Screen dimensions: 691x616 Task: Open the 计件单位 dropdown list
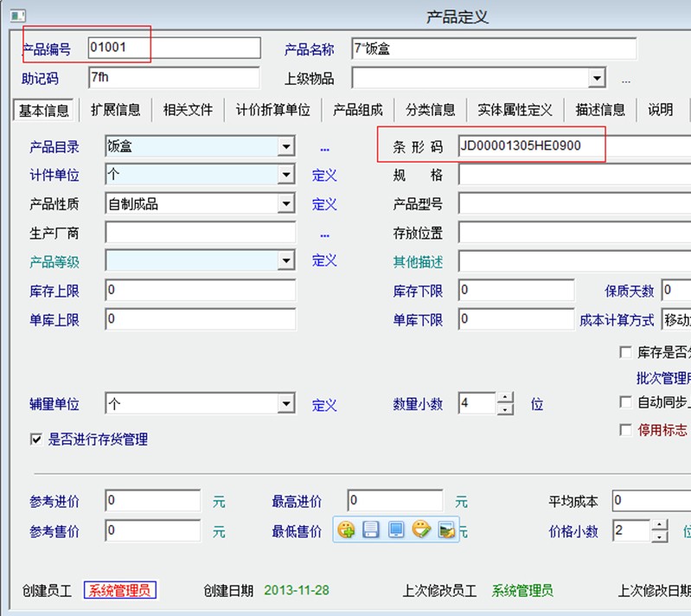(286, 176)
